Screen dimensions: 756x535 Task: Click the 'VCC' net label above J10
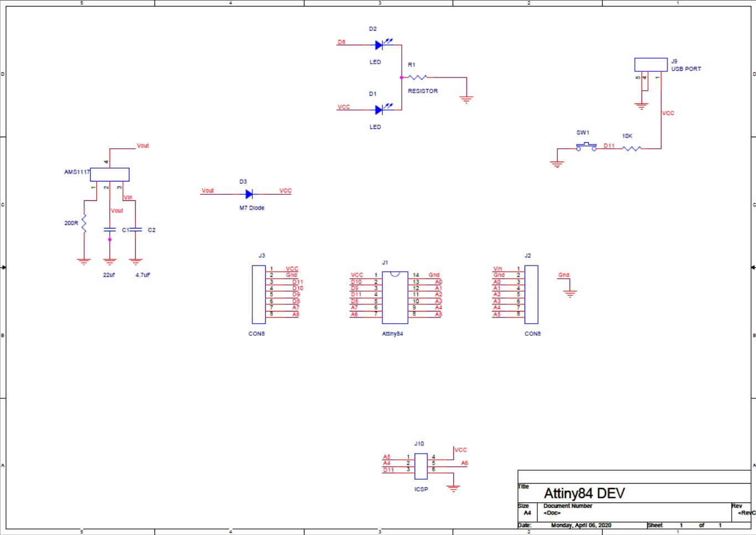tap(460, 450)
